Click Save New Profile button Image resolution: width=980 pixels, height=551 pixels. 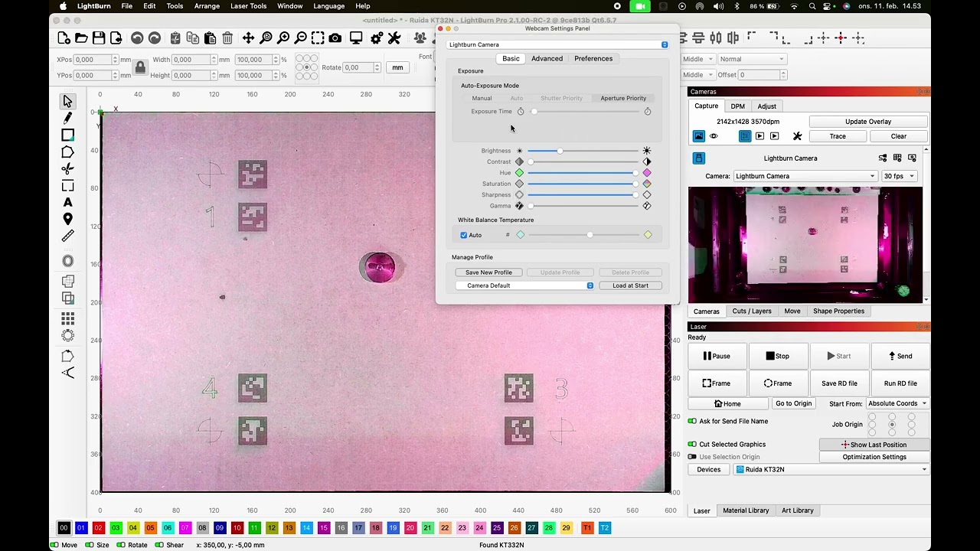[488, 272]
